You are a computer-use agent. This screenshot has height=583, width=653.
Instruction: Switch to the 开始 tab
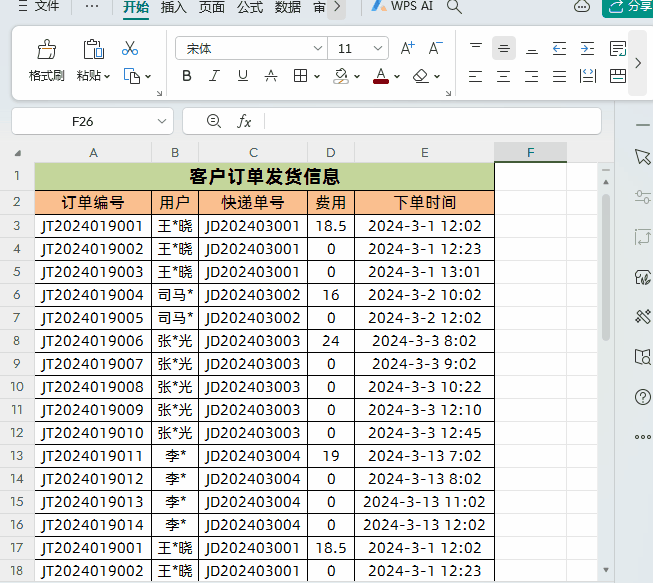pos(136,7)
